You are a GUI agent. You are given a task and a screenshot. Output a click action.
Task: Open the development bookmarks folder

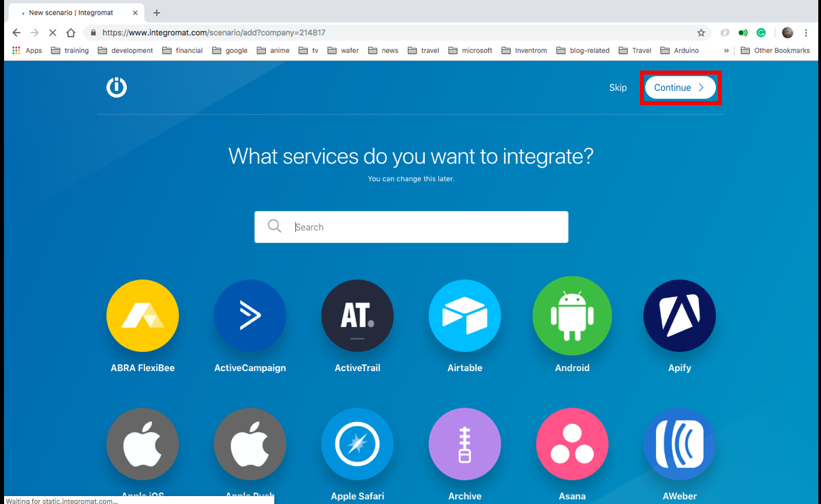[126, 50]
